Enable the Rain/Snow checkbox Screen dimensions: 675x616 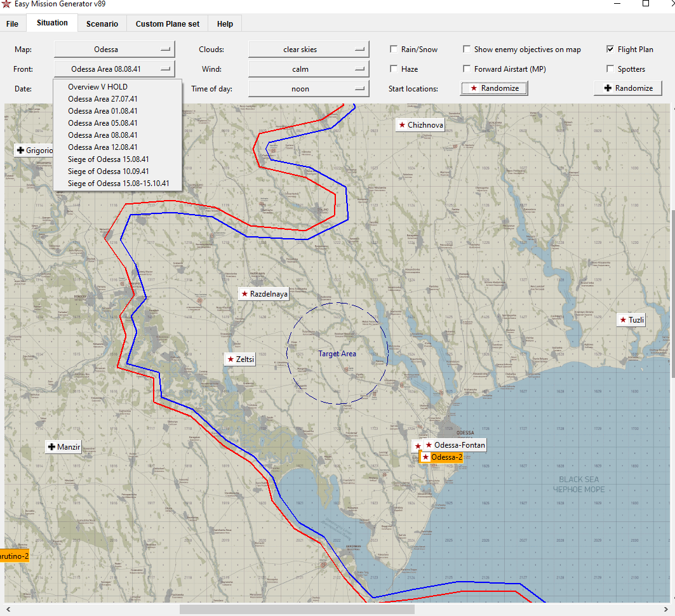coord(395,50)
